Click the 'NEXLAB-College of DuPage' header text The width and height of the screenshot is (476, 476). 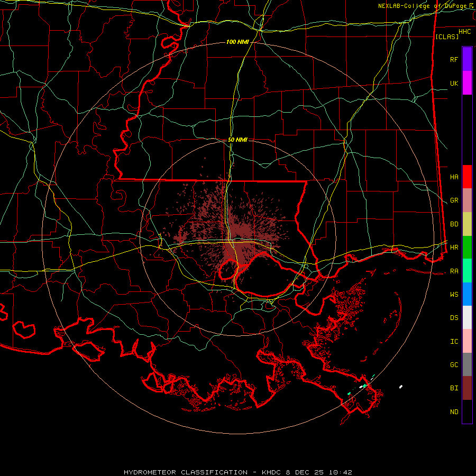click(423, 6)
